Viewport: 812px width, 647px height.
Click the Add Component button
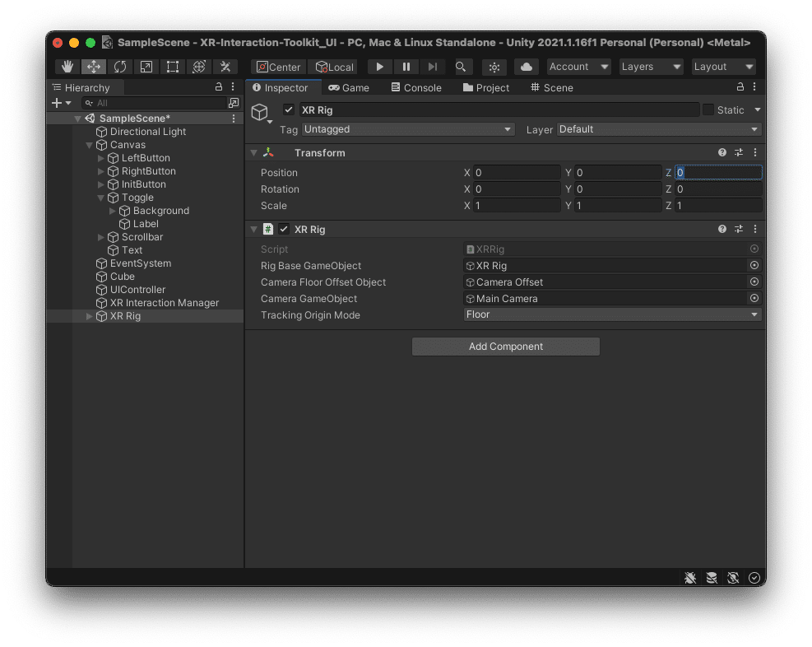(506, 347)
